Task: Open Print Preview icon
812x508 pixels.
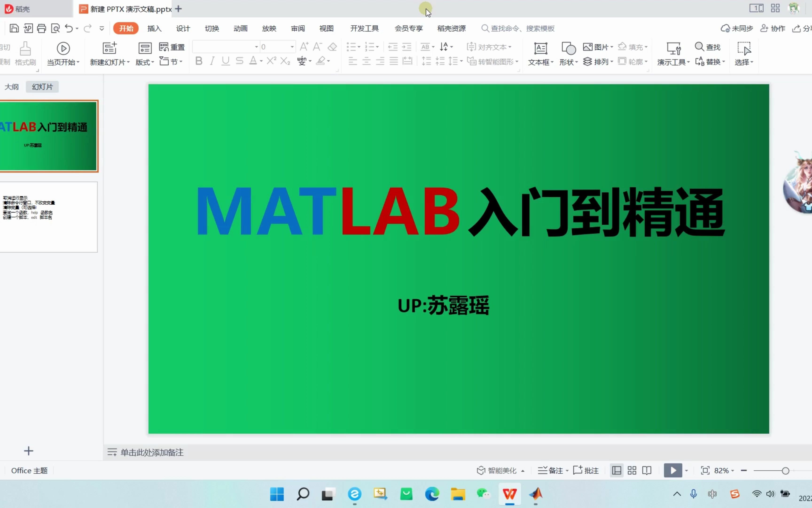Action: click(x=55, y=28)
